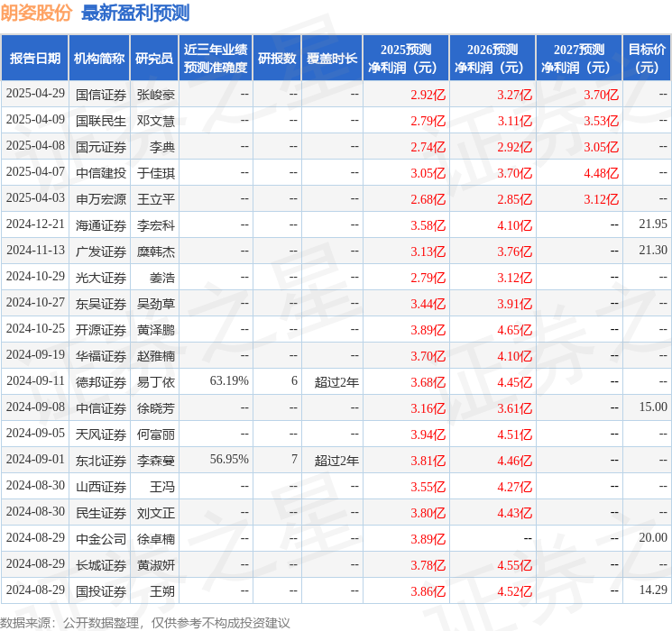Image resolution: width=672 pixels, height=631 pixels.
Task: Click the 海通证券 institution cell
Action: [x=101, y=225]
